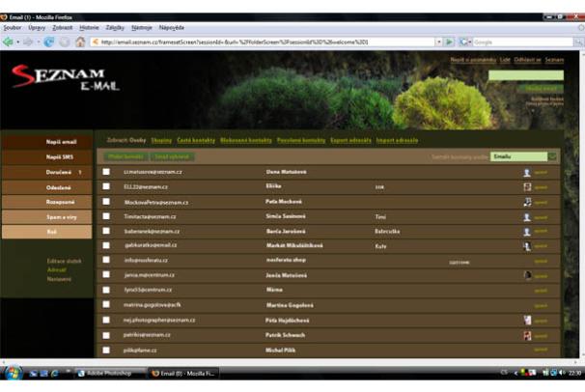Click the Firefox back arrow button
Viewport: 585px width, 392px height.
pos(10,42)
